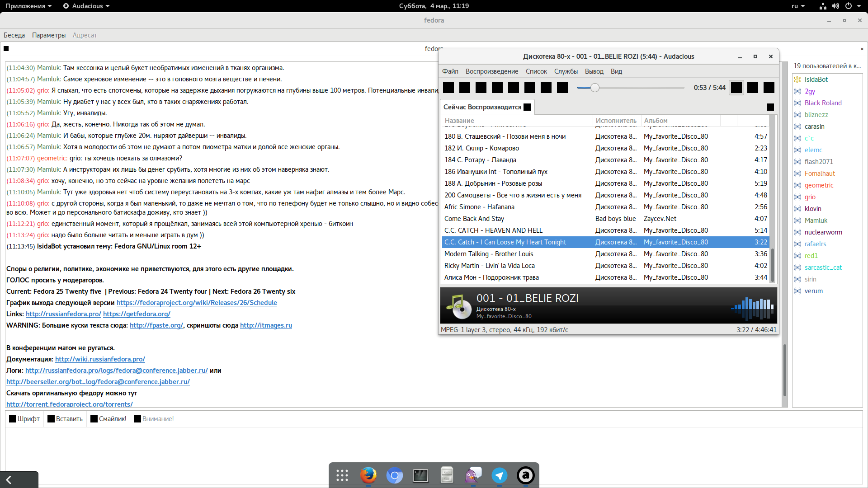
Task: Click the album art CD icon
Action: (458, 307)
